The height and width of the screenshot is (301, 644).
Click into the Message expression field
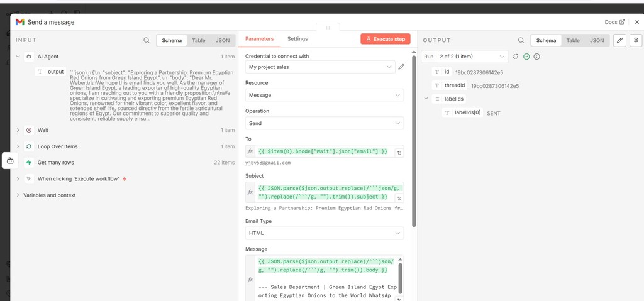point(326,278)
